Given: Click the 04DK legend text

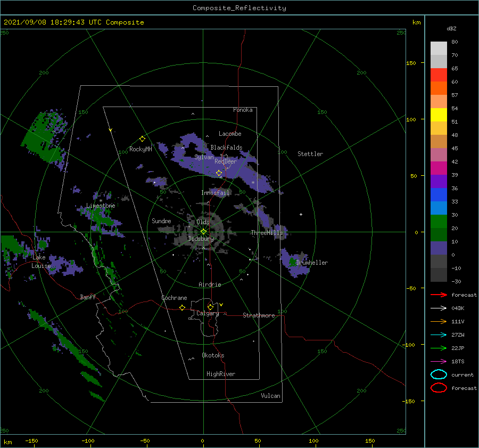Looking at the screenshot, I should point(458,308).
